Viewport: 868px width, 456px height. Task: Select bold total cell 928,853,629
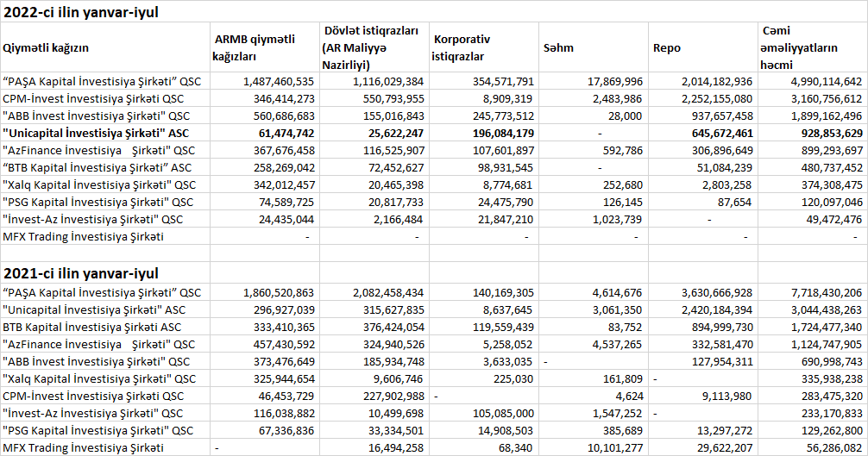tap(813, 134)
